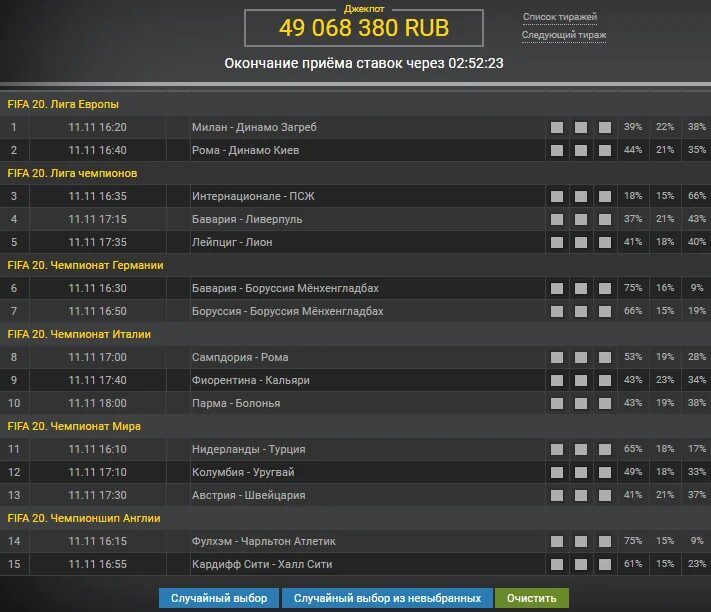Click Случайный выбор из невыбранных button
711x612 pixels.
387,598
